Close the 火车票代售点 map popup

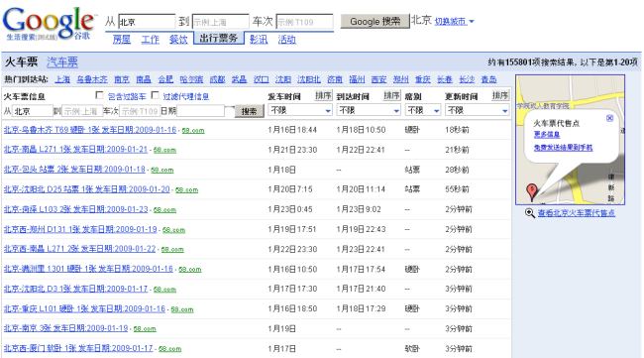click(x=609, y=118)
